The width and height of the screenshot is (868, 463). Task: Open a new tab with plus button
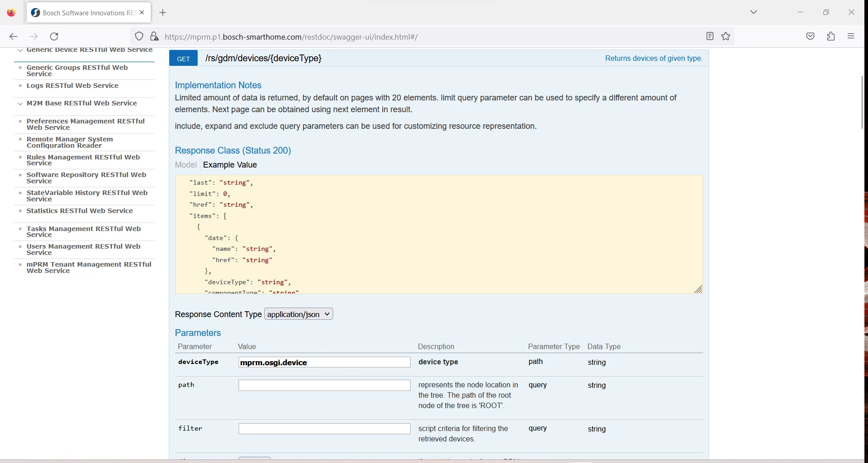click(163, 13)
